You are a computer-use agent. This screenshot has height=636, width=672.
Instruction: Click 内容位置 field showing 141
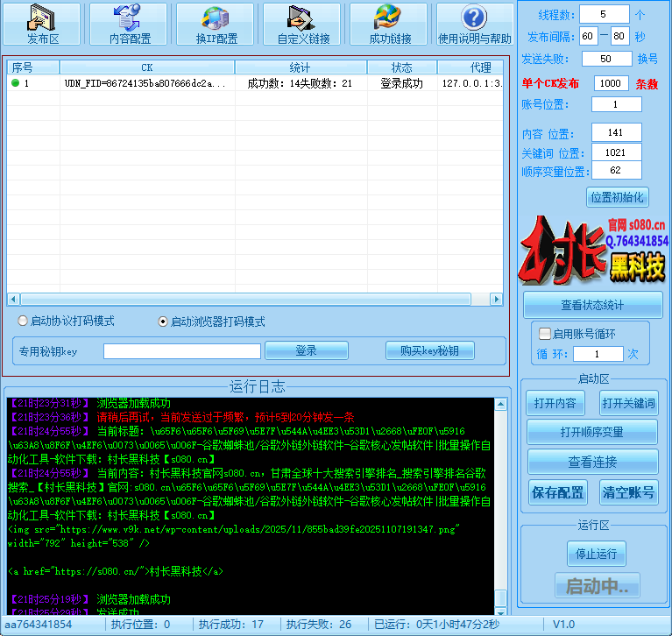tap(616, 132)
